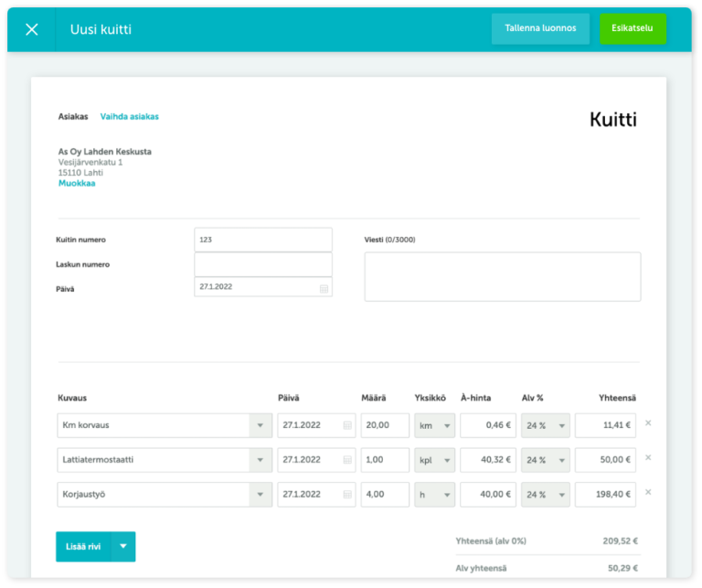This screenshot has height=588, width=702.
Task: Open the kpl unit dropdown
Action: (x=435, y=460)
